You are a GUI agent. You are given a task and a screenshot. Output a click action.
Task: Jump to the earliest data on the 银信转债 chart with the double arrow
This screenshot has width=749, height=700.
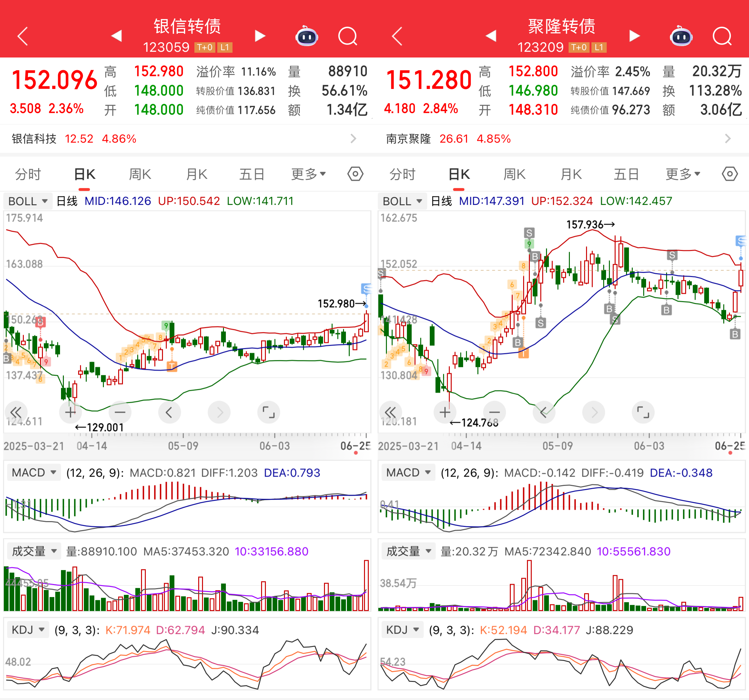click(16, 412)
